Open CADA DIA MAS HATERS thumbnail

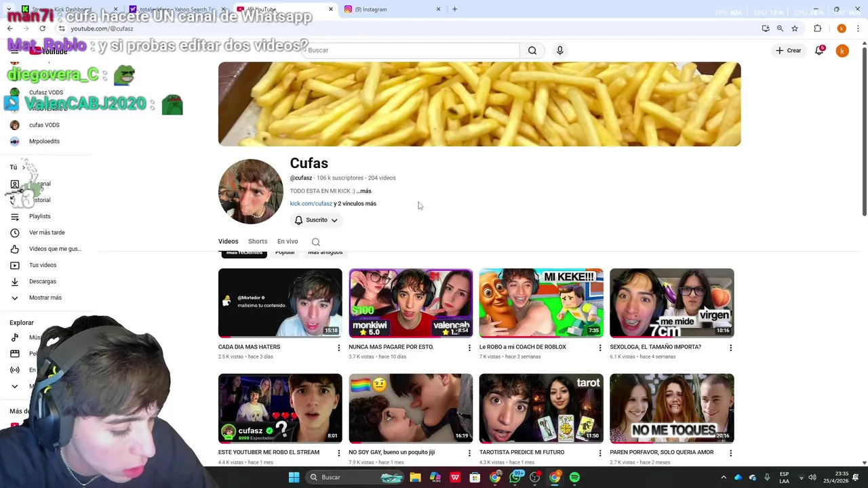[x=280, y=303]
